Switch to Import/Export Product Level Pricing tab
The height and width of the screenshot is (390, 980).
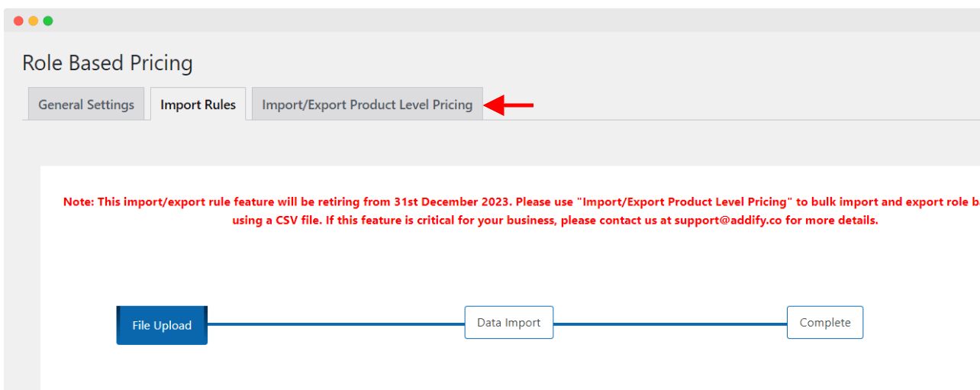click(367, 105)
